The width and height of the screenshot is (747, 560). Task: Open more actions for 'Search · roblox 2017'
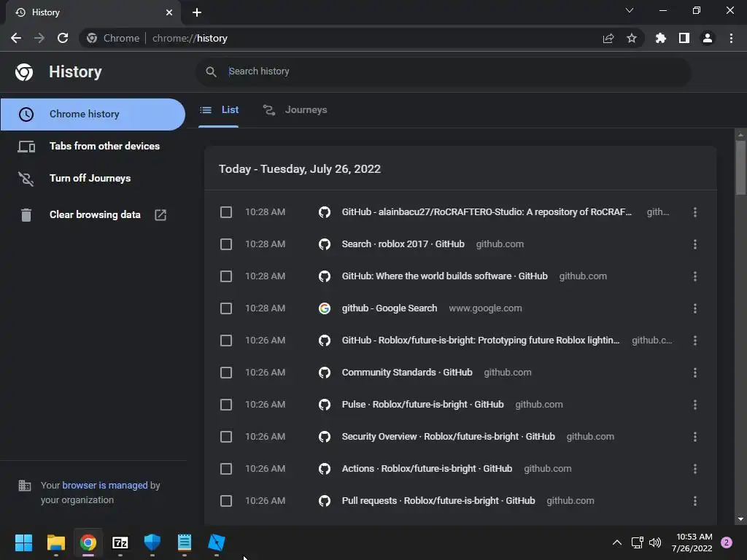tap(695, 244)
